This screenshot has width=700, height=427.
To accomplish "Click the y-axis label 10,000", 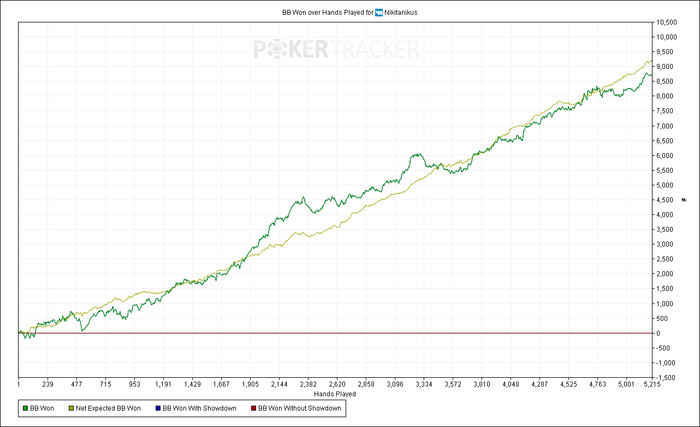I will (667, 37).
